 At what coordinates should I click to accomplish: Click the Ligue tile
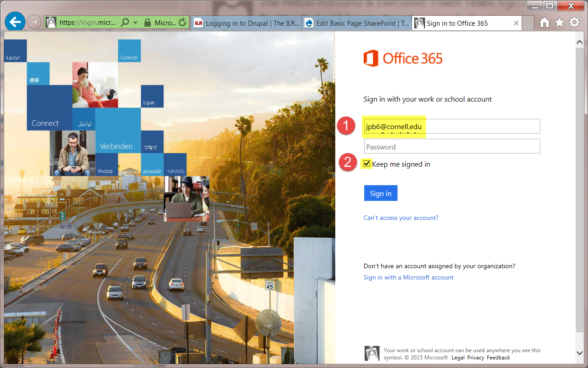click(152, 96)
